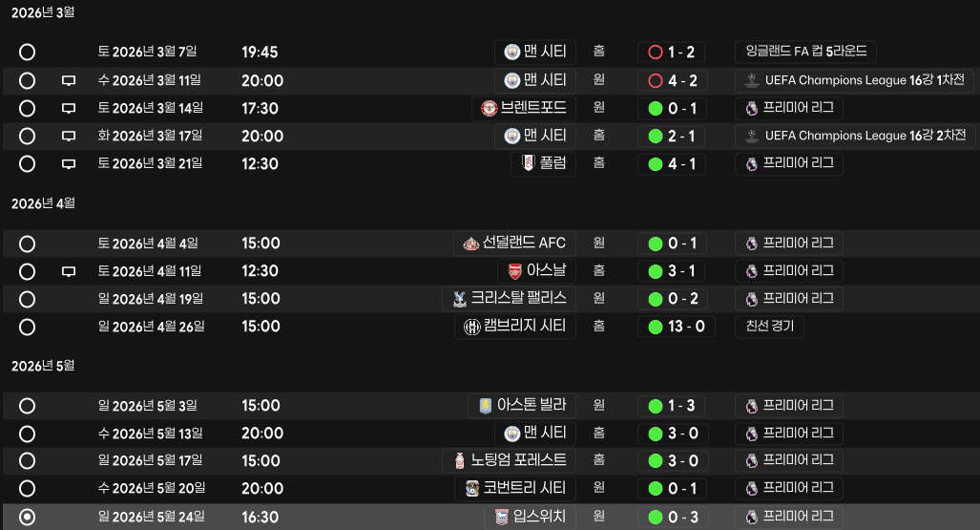This screenshot has width=980, height=530.
Task: Click the TV broadcast icon for Brentford match
Action: [x=69, y=108]
